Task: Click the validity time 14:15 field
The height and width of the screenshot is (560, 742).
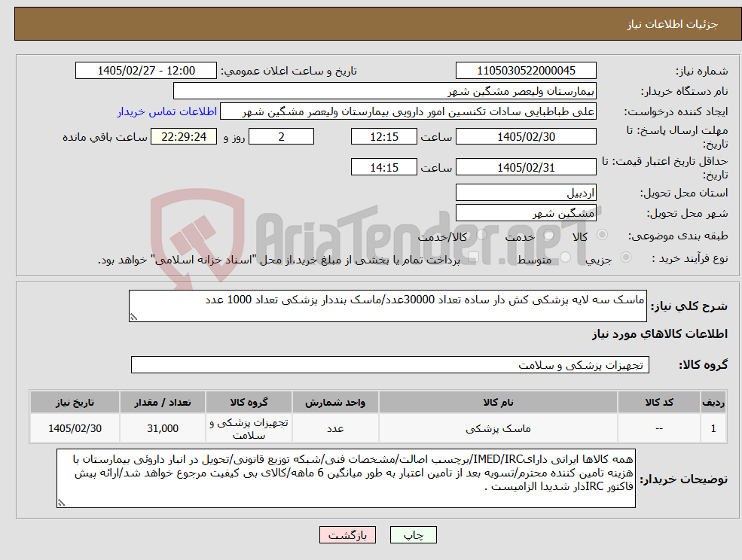Action: tap(383, 167)
